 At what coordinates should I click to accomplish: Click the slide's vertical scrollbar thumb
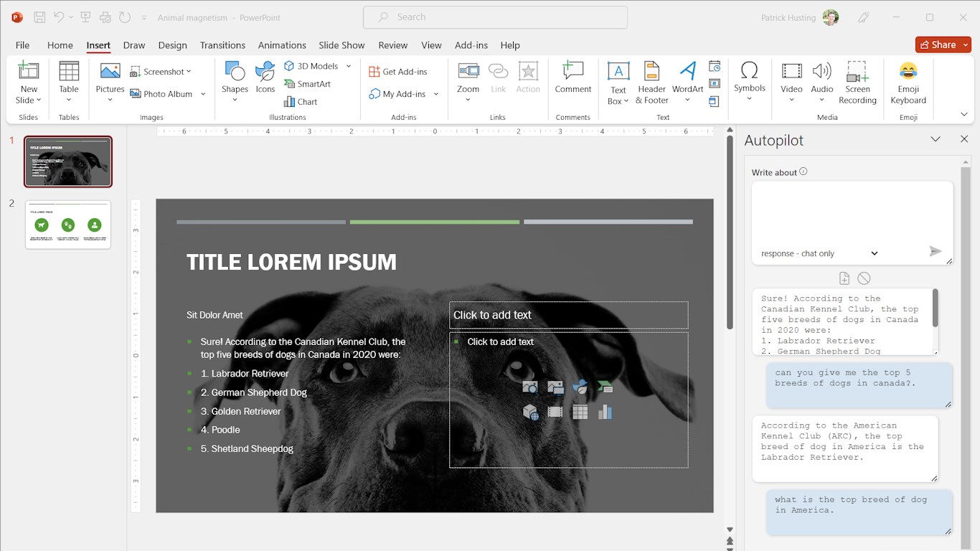(730, 232)
